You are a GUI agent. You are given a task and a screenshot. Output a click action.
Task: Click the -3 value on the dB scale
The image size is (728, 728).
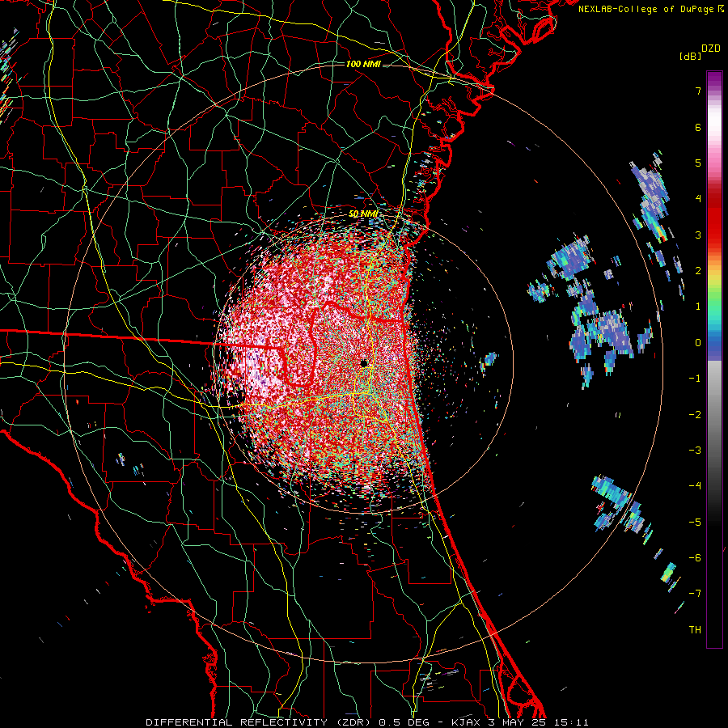tap(695, 451)
